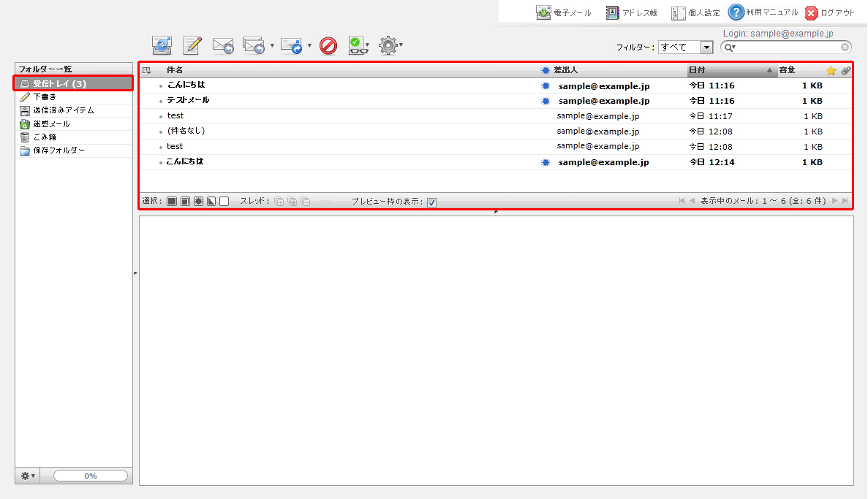Click the red delete message icon
This screenshot has height=499, width=868.
(x=328, y=46)
